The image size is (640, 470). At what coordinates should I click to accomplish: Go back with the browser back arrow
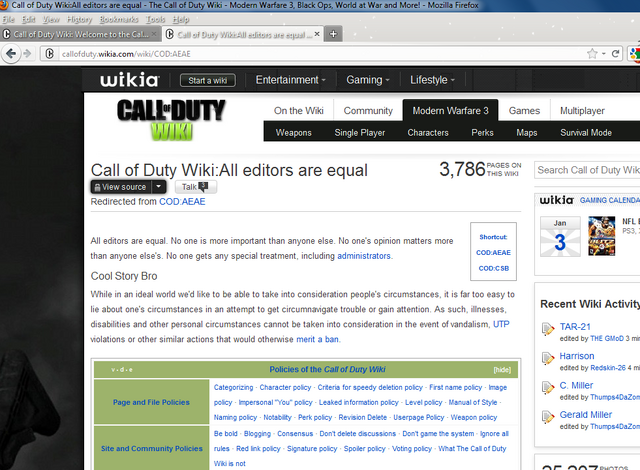point(11,53)
